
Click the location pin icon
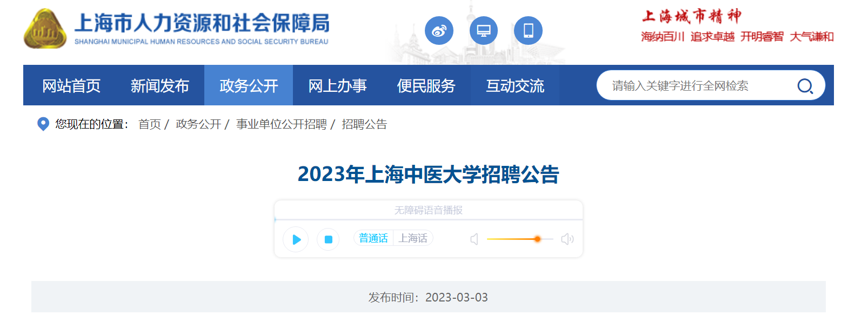(43, 124)
